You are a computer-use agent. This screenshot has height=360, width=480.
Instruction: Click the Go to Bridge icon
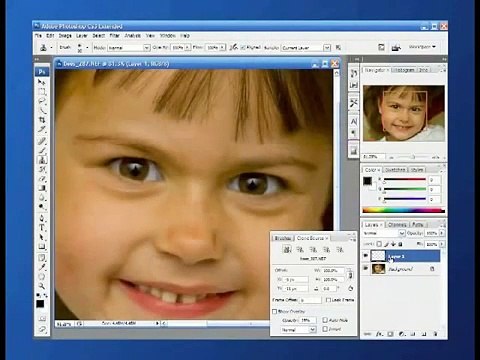[x=396, y=47]
